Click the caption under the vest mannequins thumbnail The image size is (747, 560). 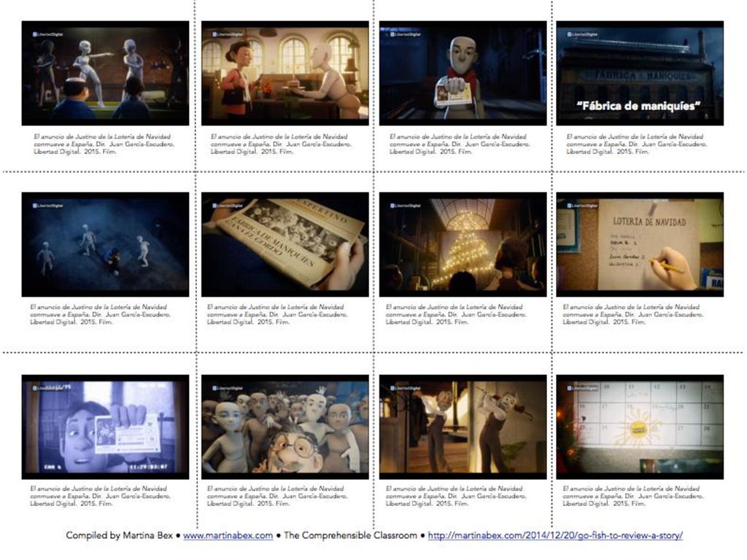(x=456, y=496)
